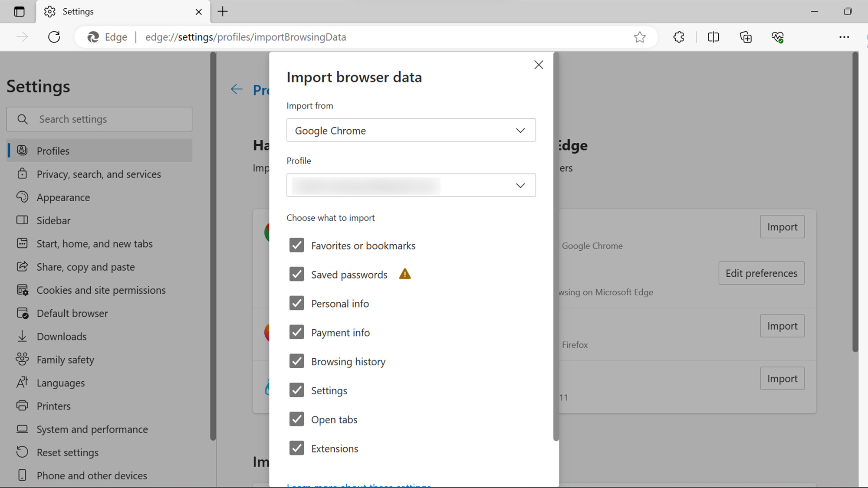Click the Import button for Firefox
868x488 pixels.
[782, 326]
